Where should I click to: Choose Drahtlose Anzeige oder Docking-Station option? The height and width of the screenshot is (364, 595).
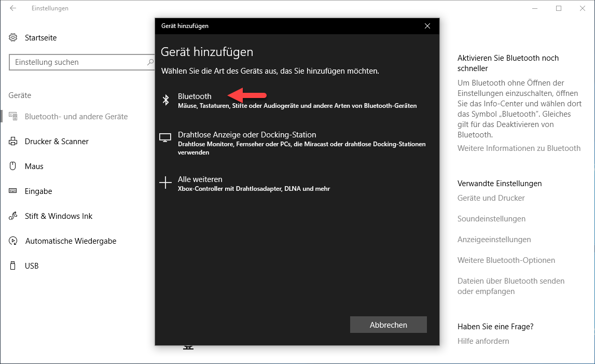[x=247, y=135]
